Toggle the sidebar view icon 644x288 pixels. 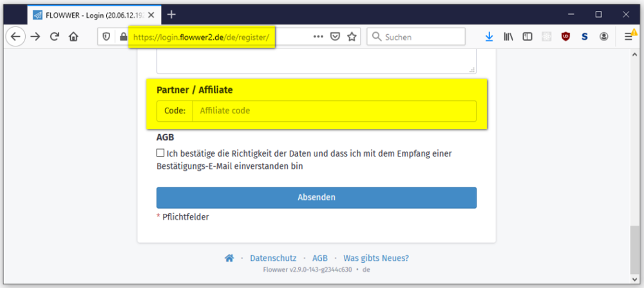coord(527,37)
